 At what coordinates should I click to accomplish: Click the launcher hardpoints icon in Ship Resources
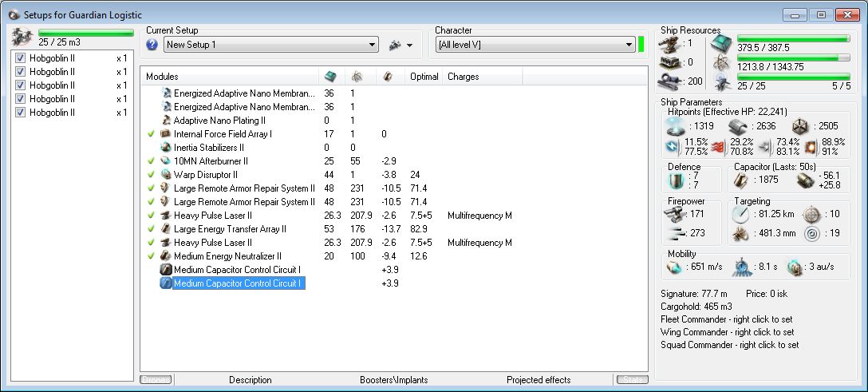tap(669, 62)
